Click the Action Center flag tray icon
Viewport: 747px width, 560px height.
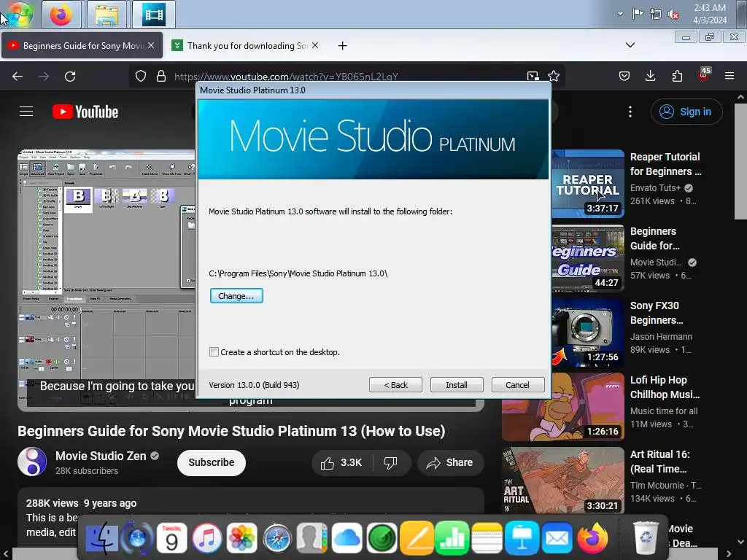tap(638, 14)
